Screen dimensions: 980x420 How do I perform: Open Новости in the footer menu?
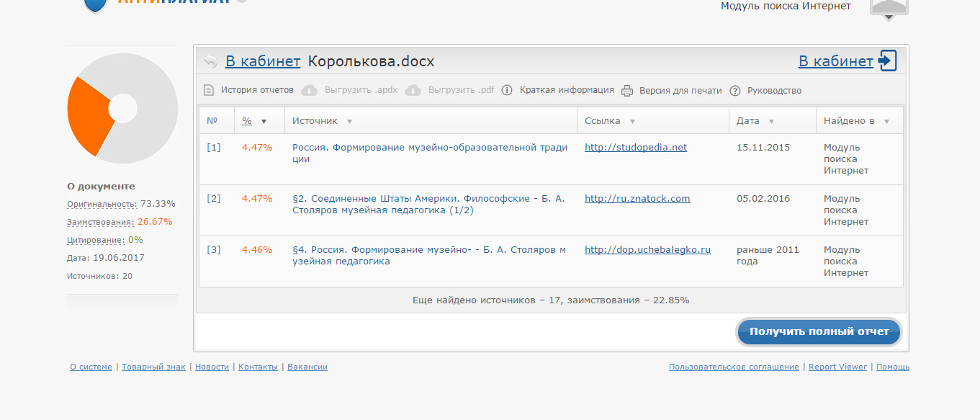click(x=212, y=367)
